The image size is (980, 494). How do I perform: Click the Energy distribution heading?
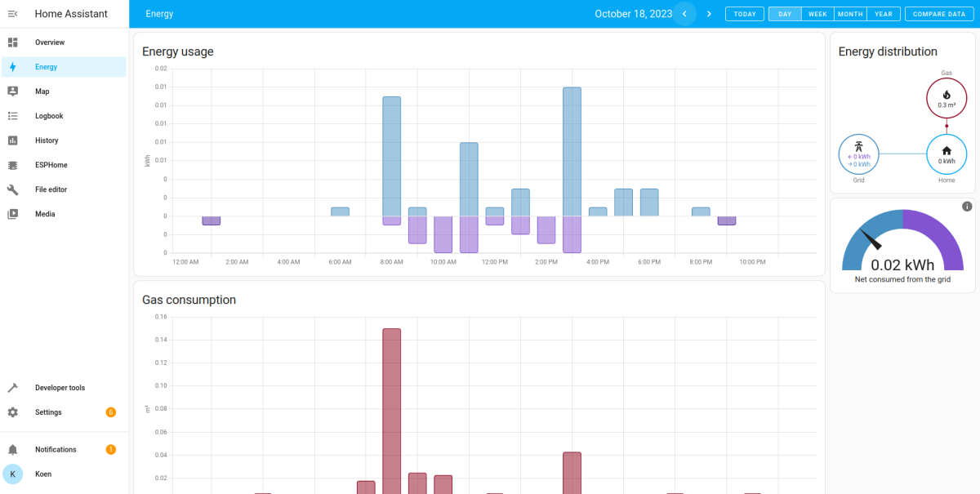888,51
